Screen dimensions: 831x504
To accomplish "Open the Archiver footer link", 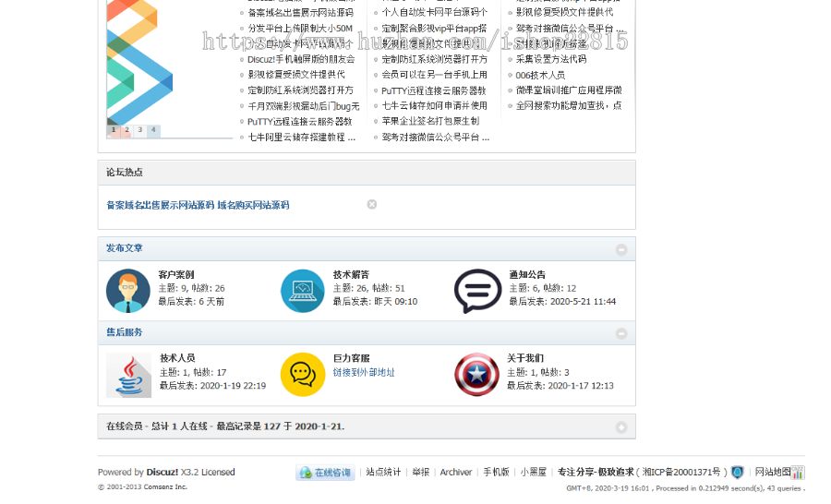I will coord(456,472).
